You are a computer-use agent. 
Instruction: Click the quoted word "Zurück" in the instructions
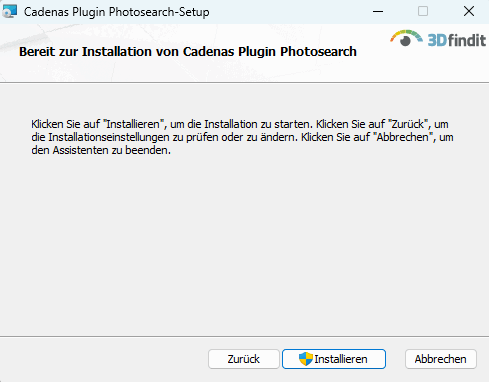pos(408,124)
